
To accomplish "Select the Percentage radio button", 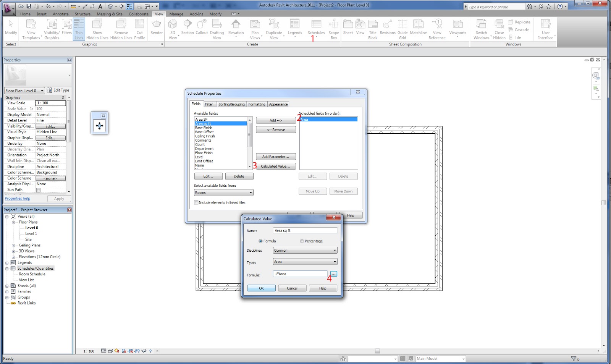I will (302, 241).
